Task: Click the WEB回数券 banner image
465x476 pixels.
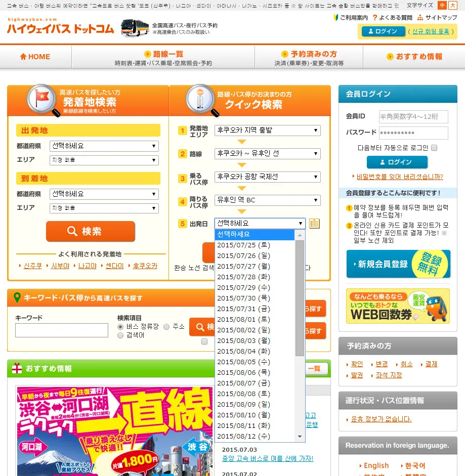Action: coord(398,306)
